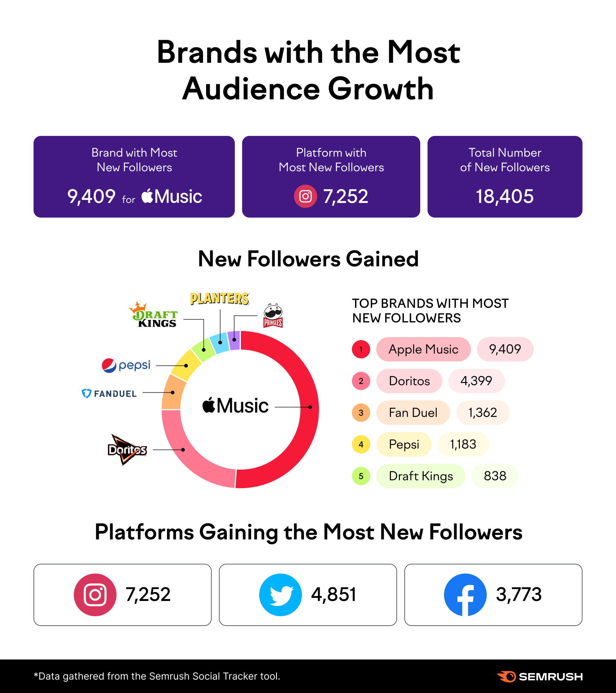Click the Doritos logo beside the chart
The width and height of the screenshot is (616, 693).
(127, 450)
